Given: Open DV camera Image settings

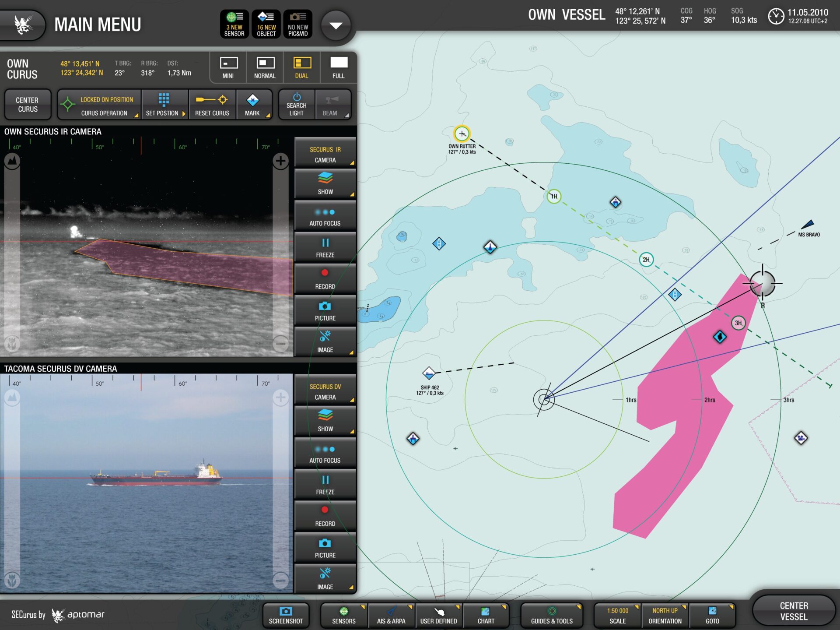Looking at the screenshot, I should coord(325,580).
